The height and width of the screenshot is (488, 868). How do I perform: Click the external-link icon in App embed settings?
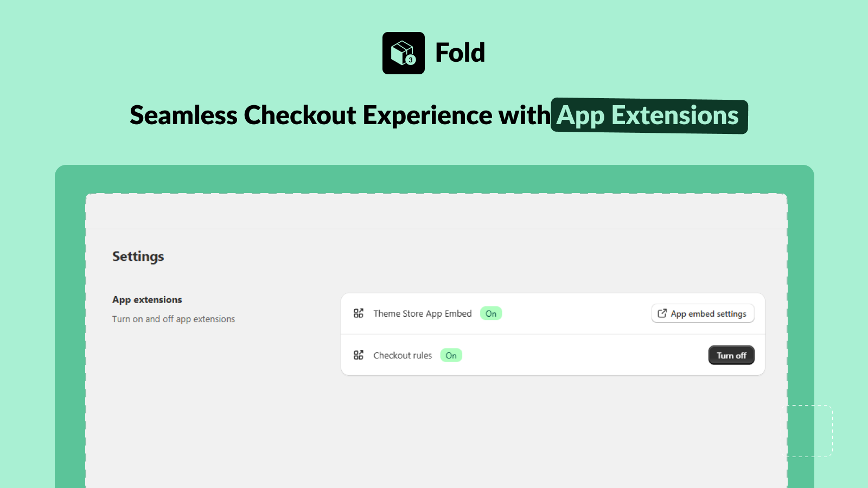662,313
